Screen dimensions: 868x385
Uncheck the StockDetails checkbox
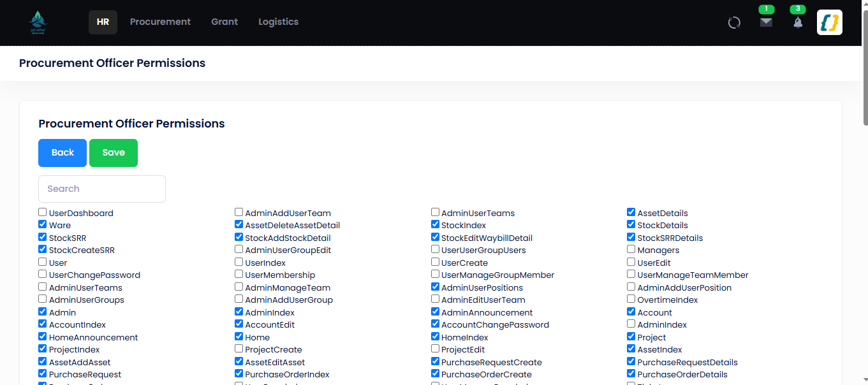pyautogui.click(x=631, y=224)
